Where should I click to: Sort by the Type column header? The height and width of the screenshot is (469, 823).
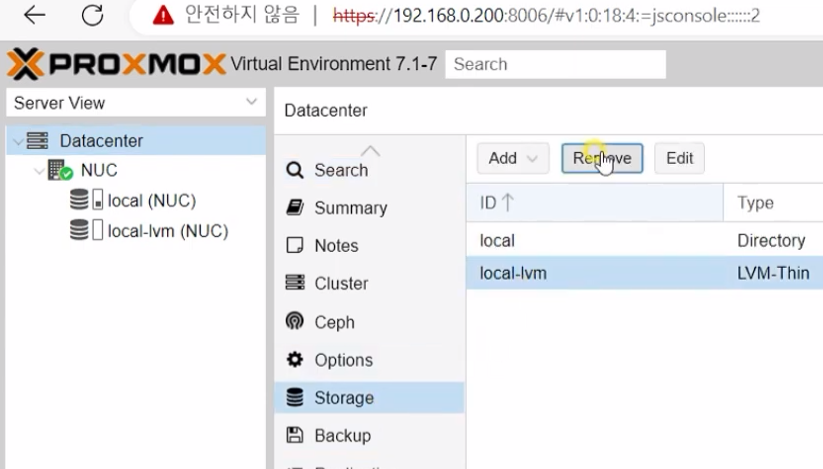773,202
